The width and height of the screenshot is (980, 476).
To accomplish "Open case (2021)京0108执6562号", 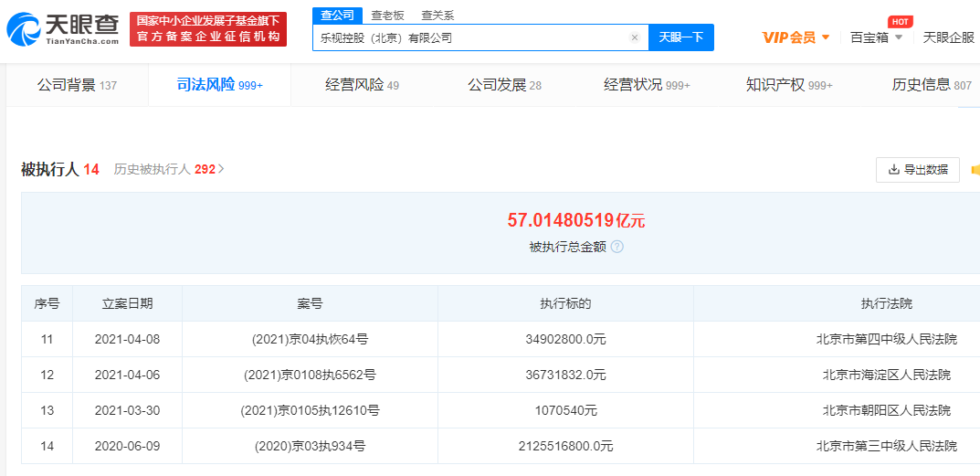I will [310, 376].
